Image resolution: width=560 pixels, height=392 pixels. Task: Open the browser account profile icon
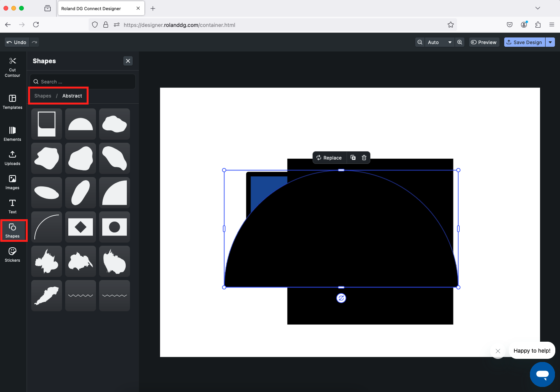click(524, 25)
